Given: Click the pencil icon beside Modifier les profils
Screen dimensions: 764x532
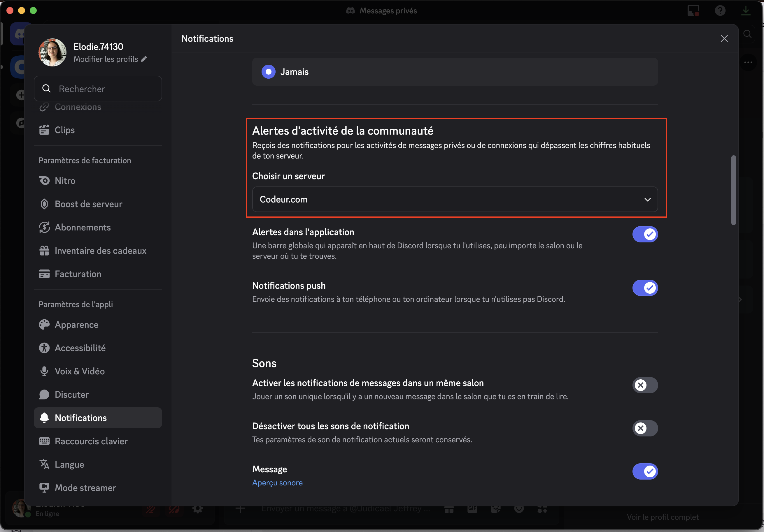Looking at the screenshot, I should point(144,59).
